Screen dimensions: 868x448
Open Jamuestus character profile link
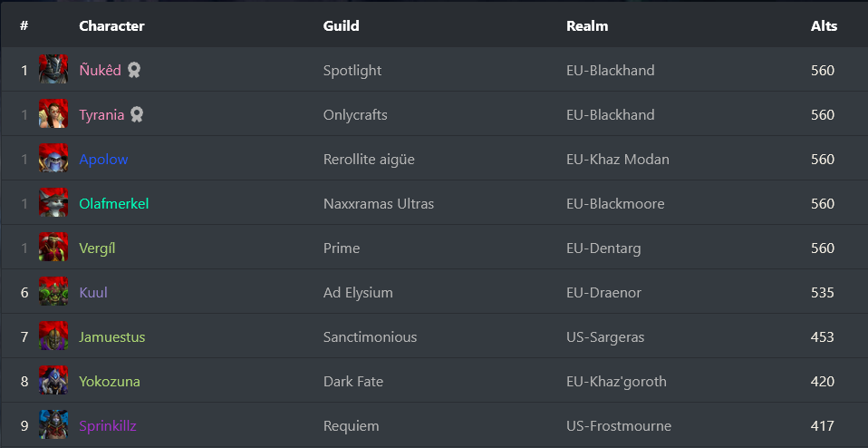[x=111, y=336]
